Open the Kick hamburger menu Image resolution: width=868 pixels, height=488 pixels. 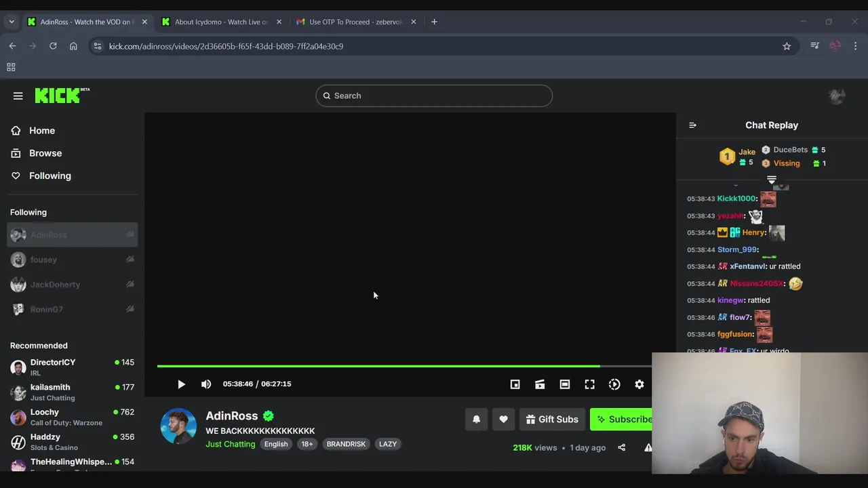pyautogui.click(x=18, y=96)
